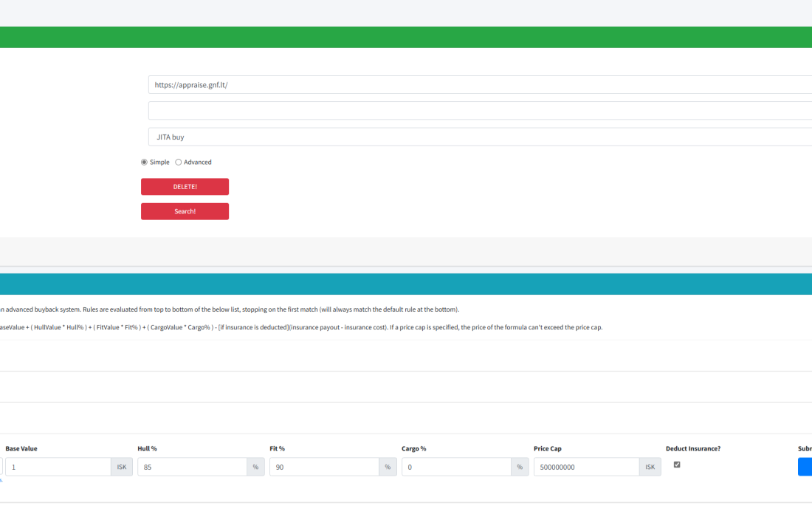Focus the empty field below the URL
This screenshot has width=812, height=517.
point(480,111)
